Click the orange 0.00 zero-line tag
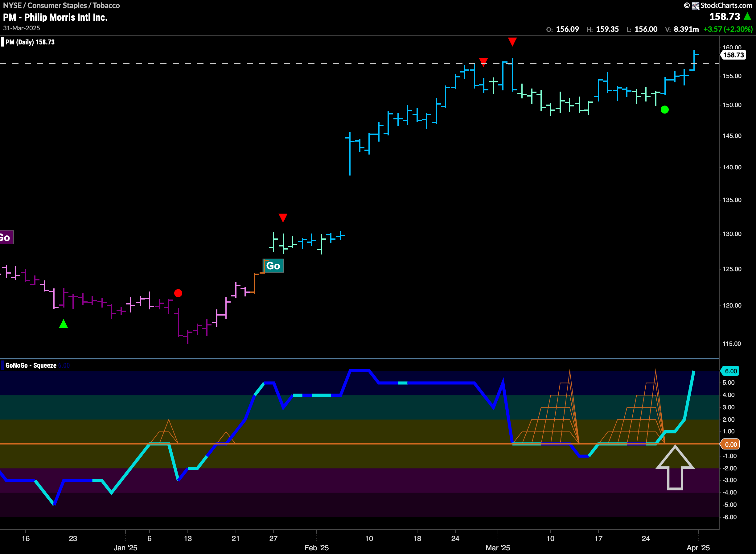Viewport: 756px width, 554px height. tap(730, 444)
